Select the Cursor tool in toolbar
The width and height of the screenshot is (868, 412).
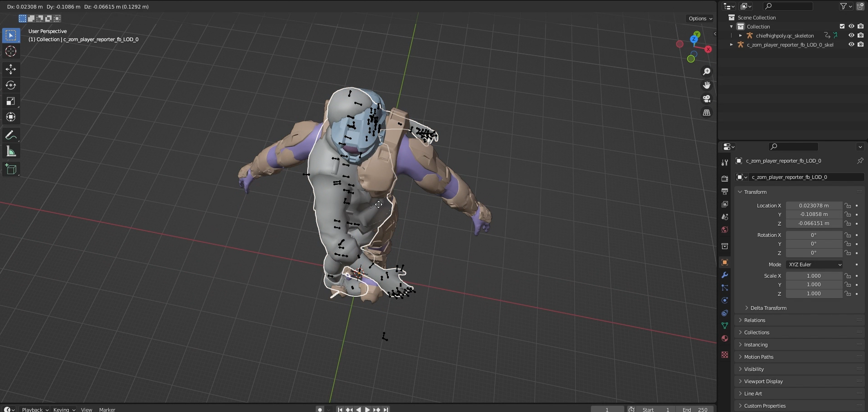pos(11,51)
